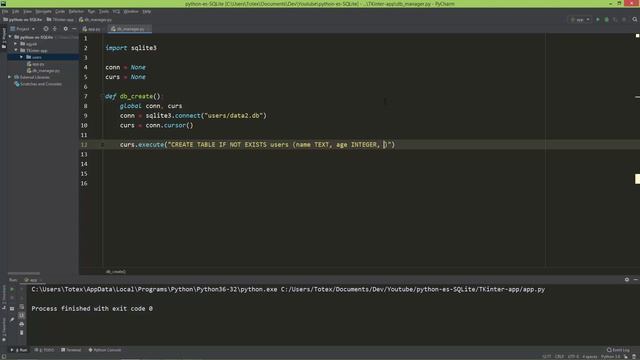Open the Run menu in menu bar

[91, 11]
